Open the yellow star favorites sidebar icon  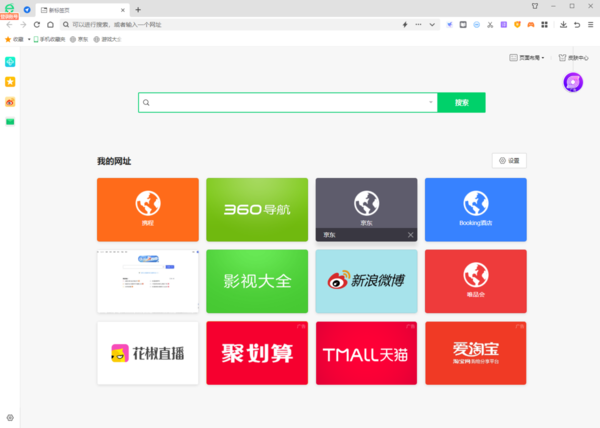point(10,81)
